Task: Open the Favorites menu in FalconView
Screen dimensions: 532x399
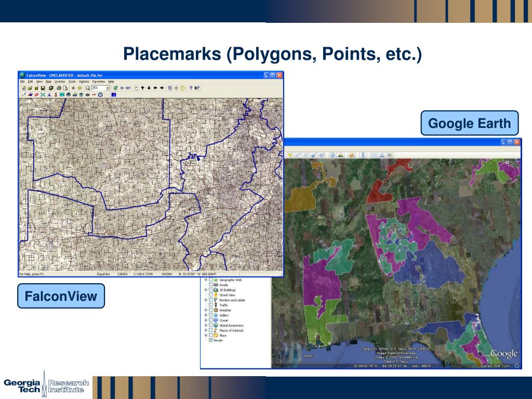Action: (x=98, y=82)
